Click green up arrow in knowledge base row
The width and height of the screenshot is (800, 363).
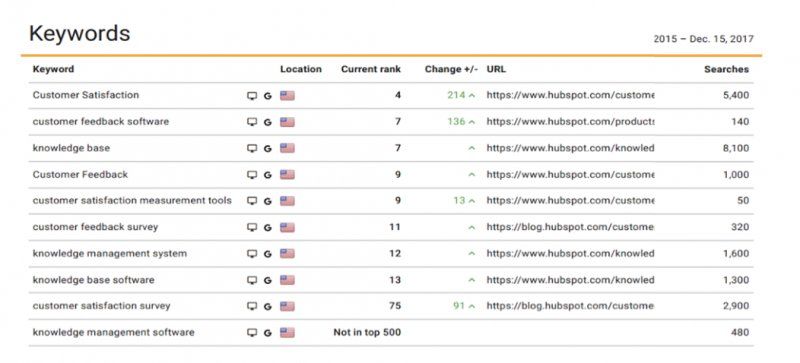471,148
